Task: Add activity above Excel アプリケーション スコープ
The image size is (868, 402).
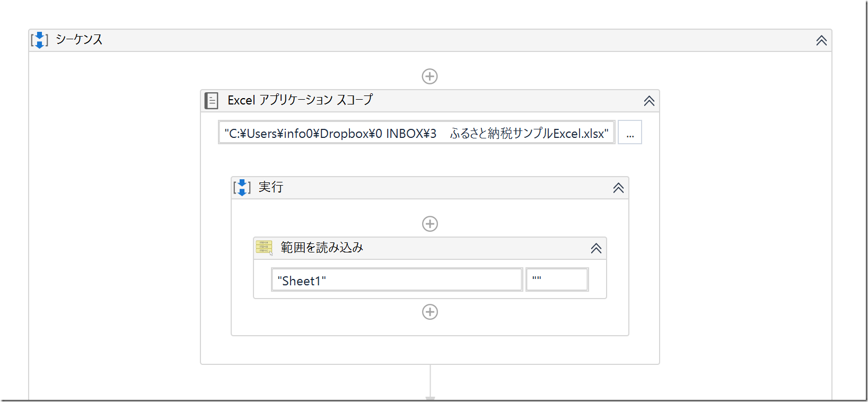Action: [429, 76]
